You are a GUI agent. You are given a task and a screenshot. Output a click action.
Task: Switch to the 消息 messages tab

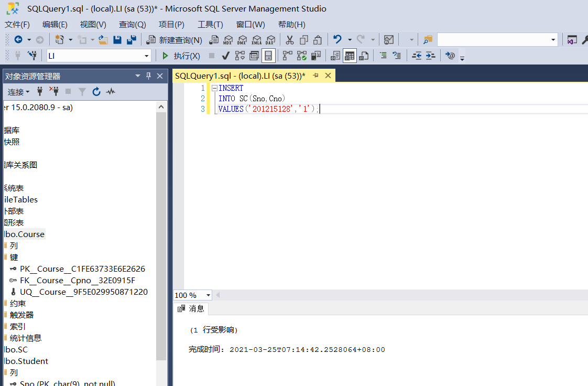click(x=191, y=308)
